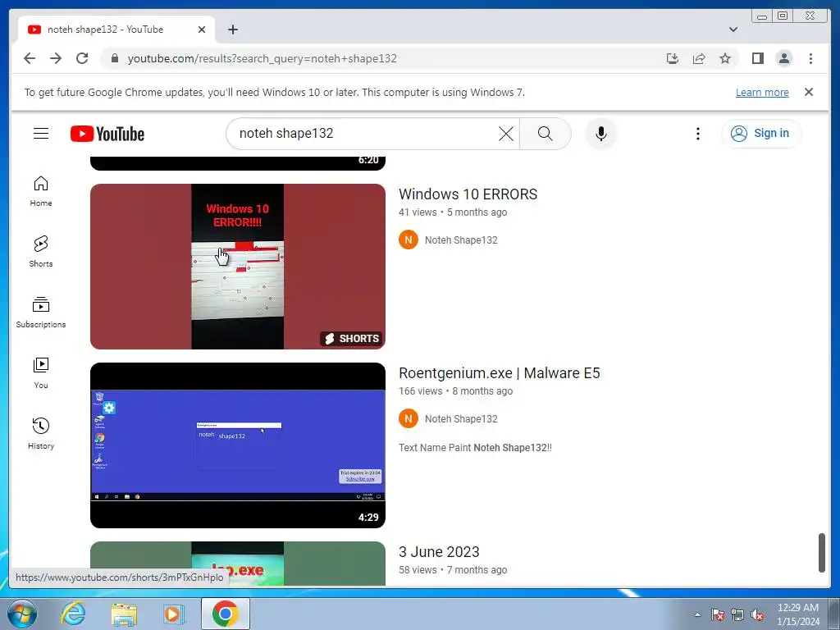Click channel avatar under Roentgenium.exe video
Screen dimensions: 840x630
(409, 418)
